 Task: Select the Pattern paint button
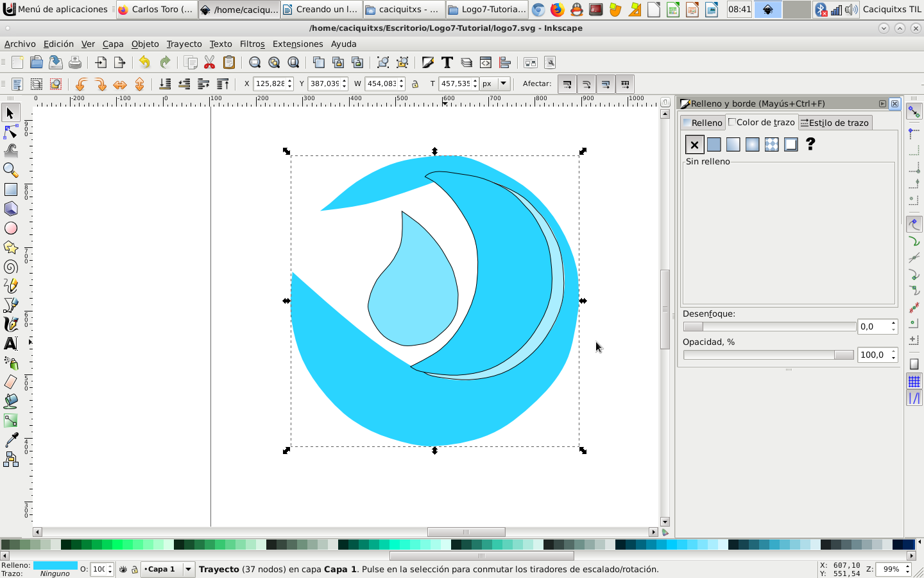pos(771,144)
